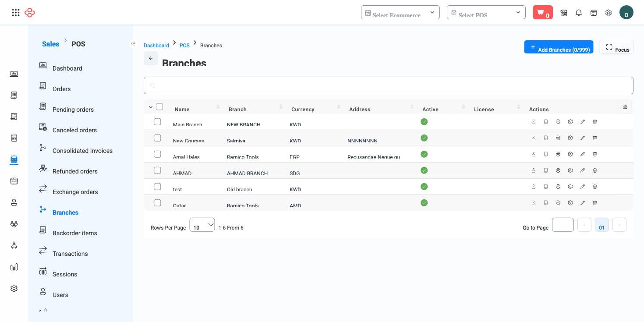Image resolution: width=644 pixels, height=322 pixels.
Task: Click the Add Branches button
Action: point(559,47)
